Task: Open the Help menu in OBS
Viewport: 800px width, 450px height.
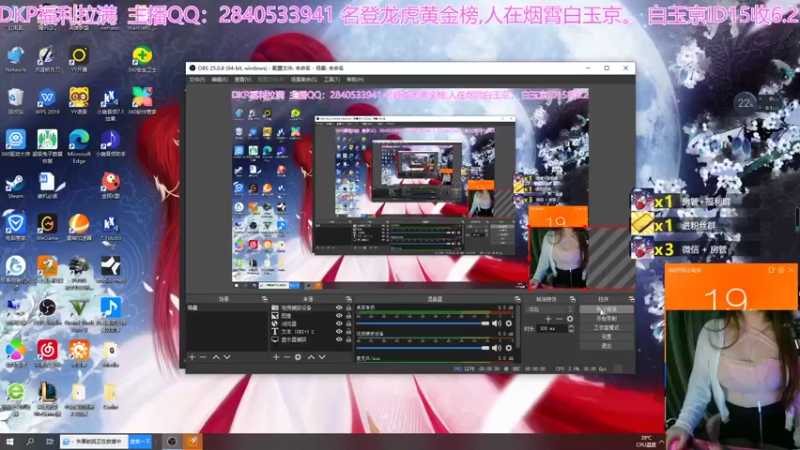Action: 355,80
